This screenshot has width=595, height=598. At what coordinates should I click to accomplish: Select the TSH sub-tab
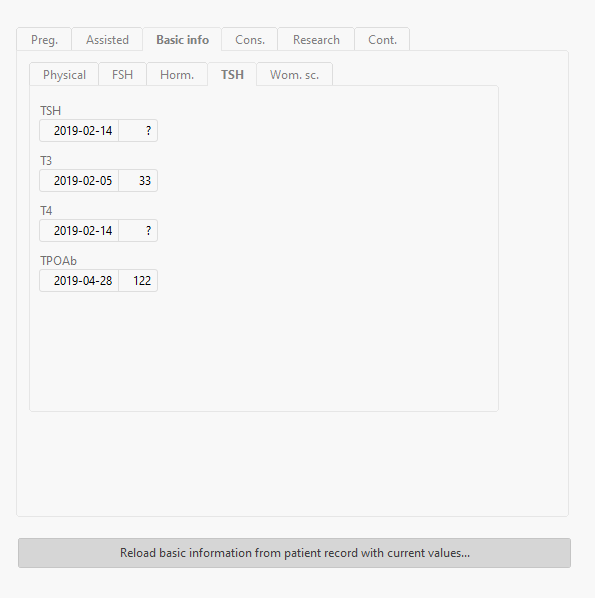tap(232, 74)
